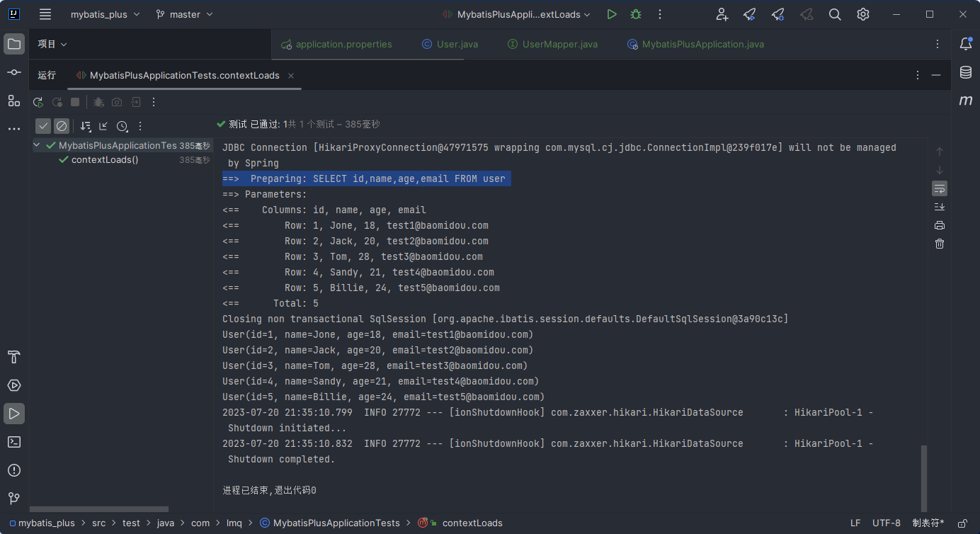The width and height of the screenshot is (980, 534).
Task: Click the boxed-arrow icon in Run toolbar
Action: tap(135, 102)
